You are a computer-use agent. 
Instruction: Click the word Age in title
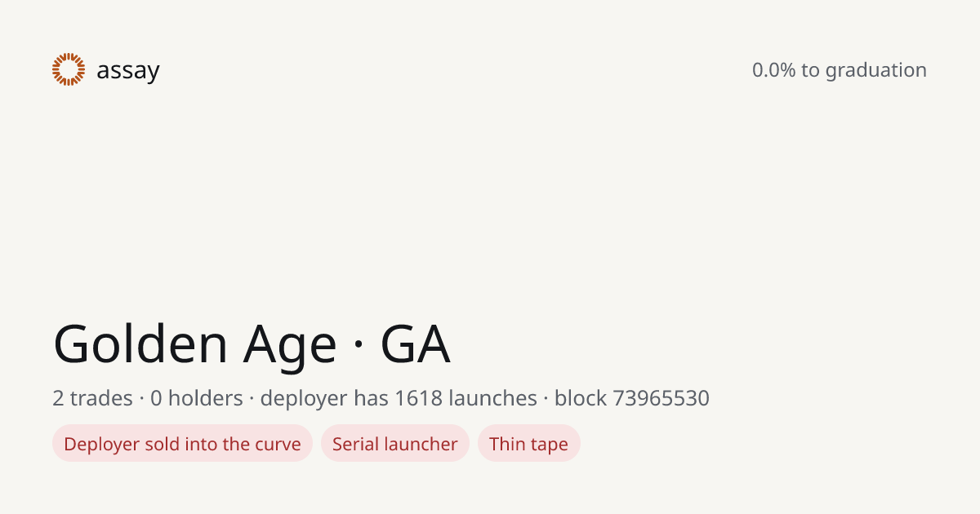point(290,346)
